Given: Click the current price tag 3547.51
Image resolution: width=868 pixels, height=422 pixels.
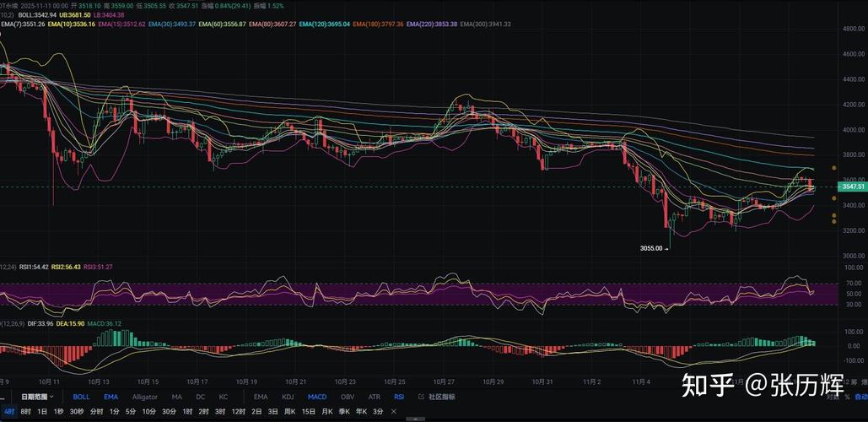Looking at the screenshot, I should coord(851,187).
